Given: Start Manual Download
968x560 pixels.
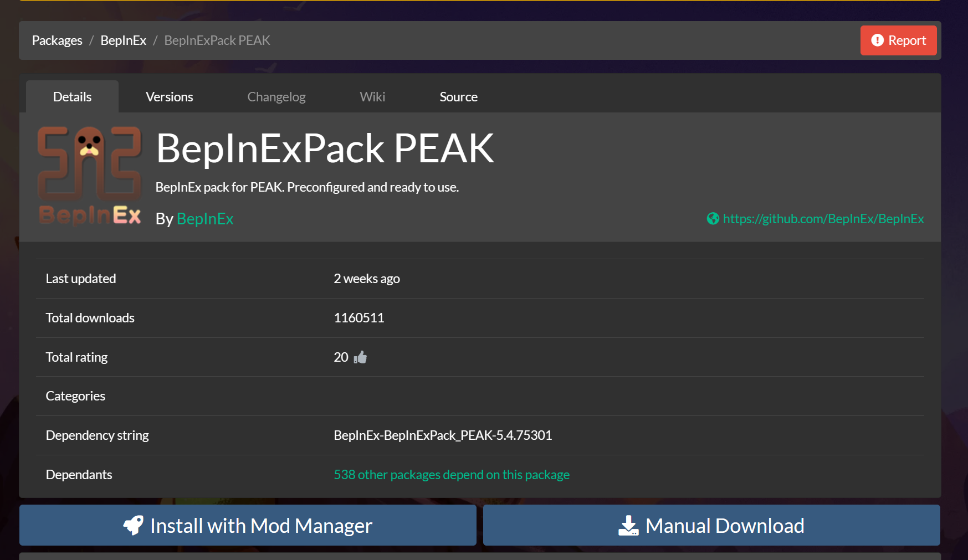Looking at the screenshot, I should (711, 525).
